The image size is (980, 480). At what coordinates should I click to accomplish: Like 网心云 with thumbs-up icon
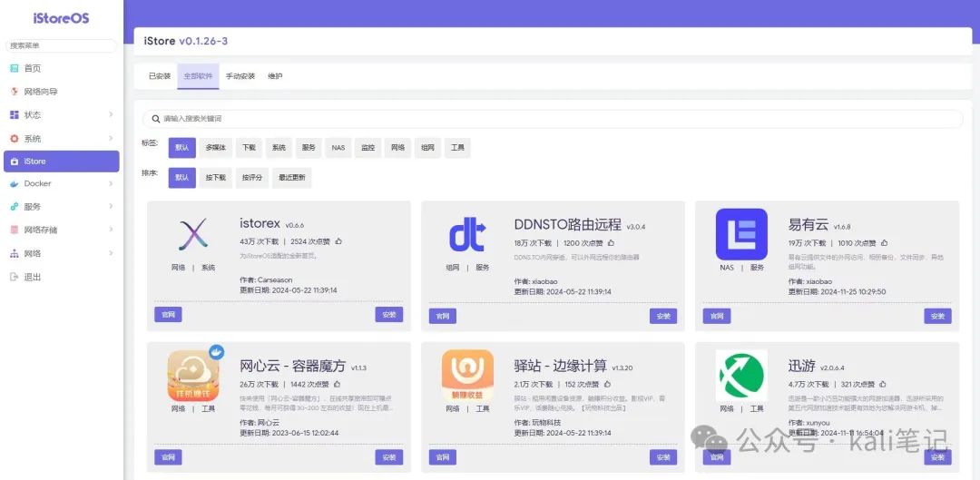(x=338, y=385)
